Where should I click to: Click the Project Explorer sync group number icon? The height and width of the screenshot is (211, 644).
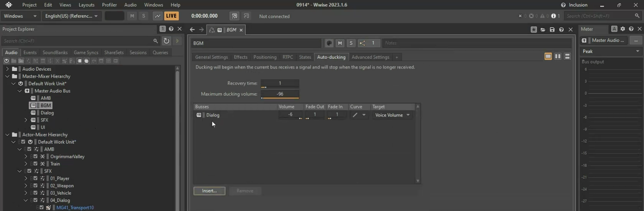[x=163, y=29]
